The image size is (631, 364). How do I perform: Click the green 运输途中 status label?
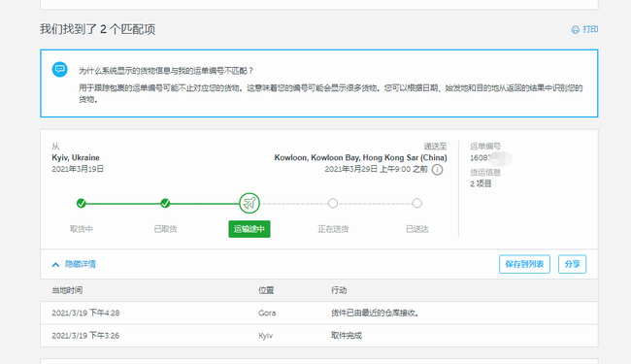249,229
